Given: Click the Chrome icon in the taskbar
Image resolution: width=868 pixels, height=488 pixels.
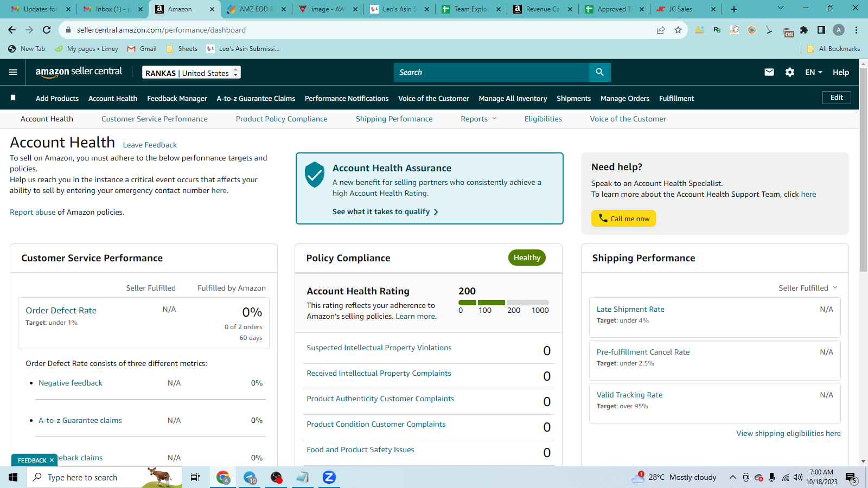Looking at the screenshot, I should [223, 477].
